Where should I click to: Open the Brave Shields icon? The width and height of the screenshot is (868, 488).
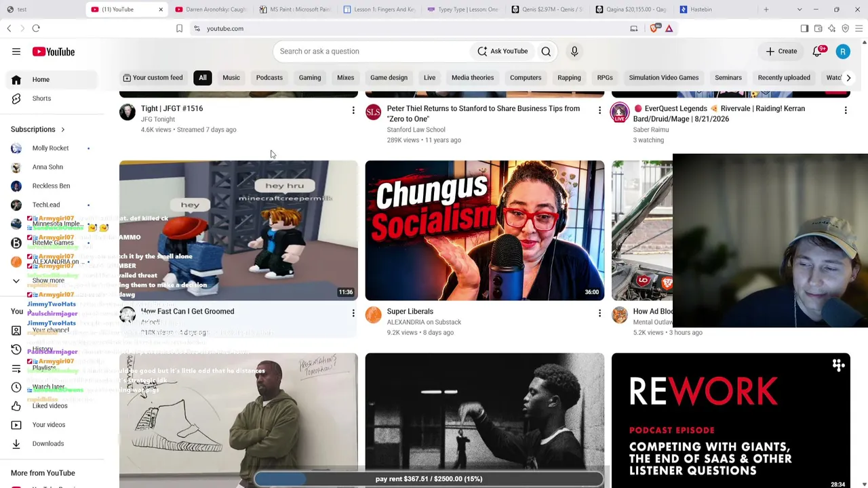pos(654,28)
